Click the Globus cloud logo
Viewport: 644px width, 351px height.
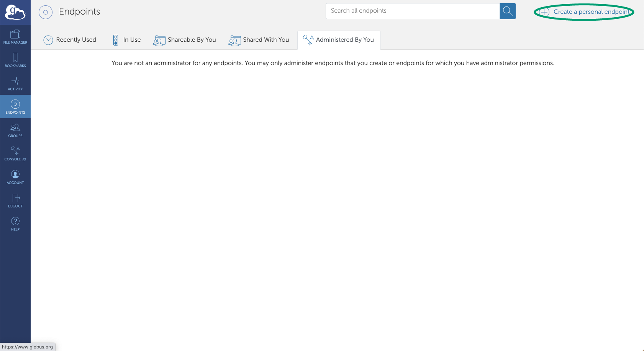[x=15, y=12]
